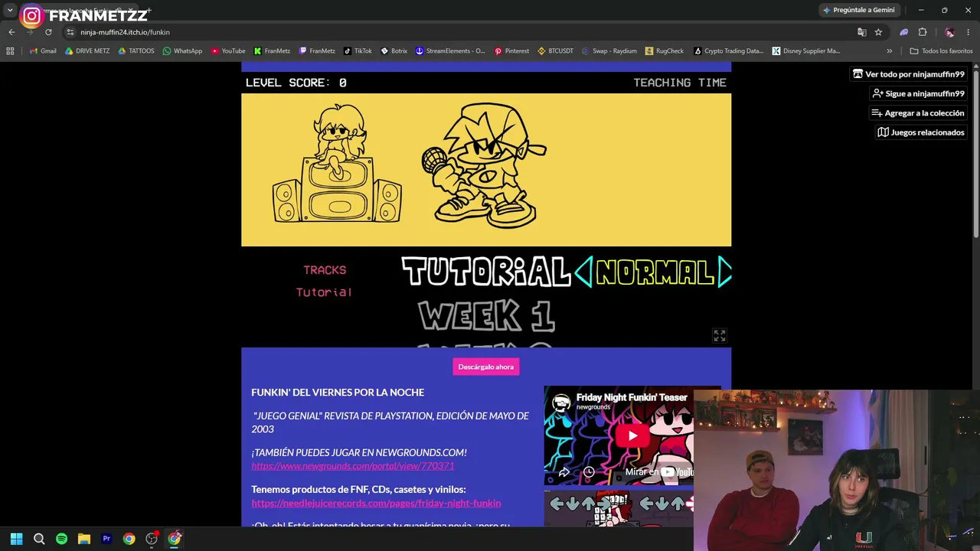Click Ver todo por ninjamuffin99

click(x=908, y=74)
